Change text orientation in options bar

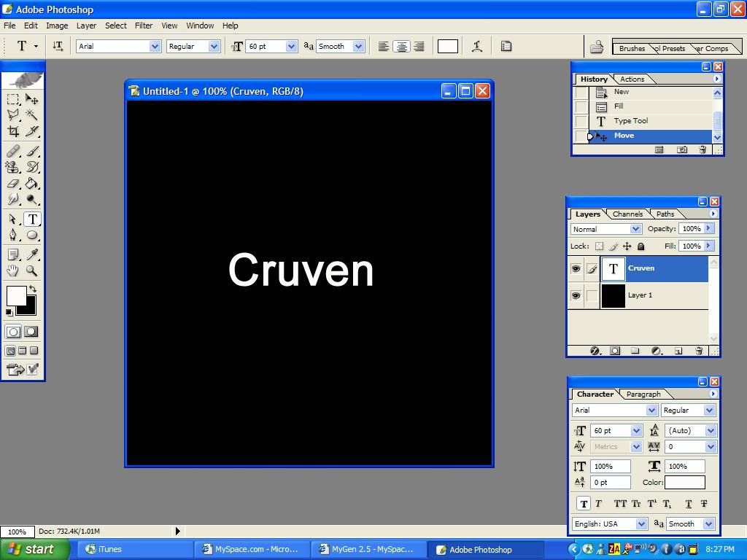[x=58, y=46]
